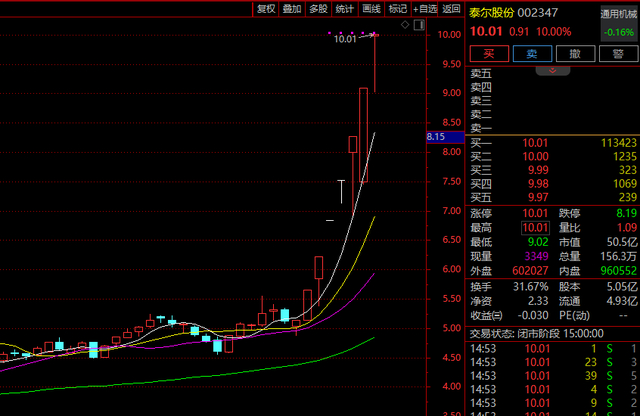Select 最低 value 9.02
640x416 pixels.
click(538, 242)
